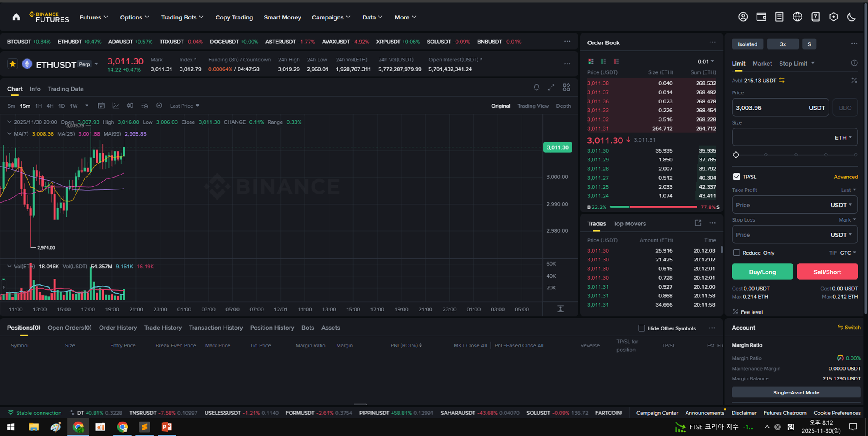Select the Market order tab

click(x=762, y=63)
